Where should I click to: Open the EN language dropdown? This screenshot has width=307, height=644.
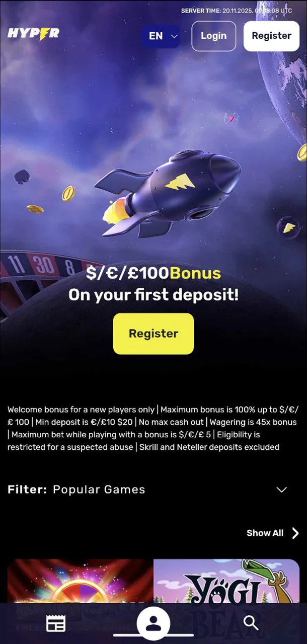tap(161, 36)
